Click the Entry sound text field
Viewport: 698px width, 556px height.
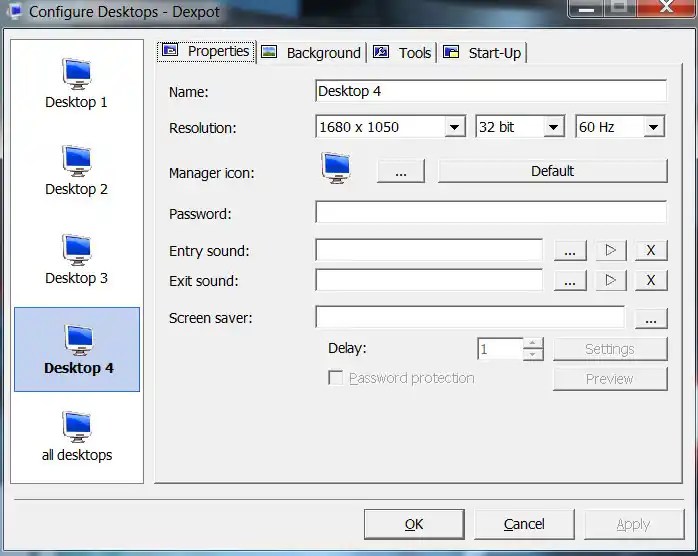pyautogui.click(x=429, y=250)
